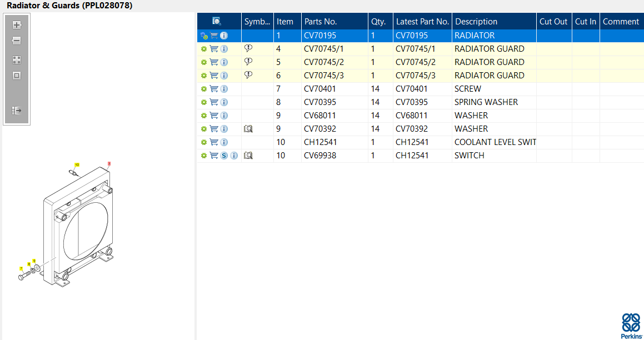This screenshot has height=340, width=644.
Task: Click green gear for WASHER CV68011
Action: [204, 116]
